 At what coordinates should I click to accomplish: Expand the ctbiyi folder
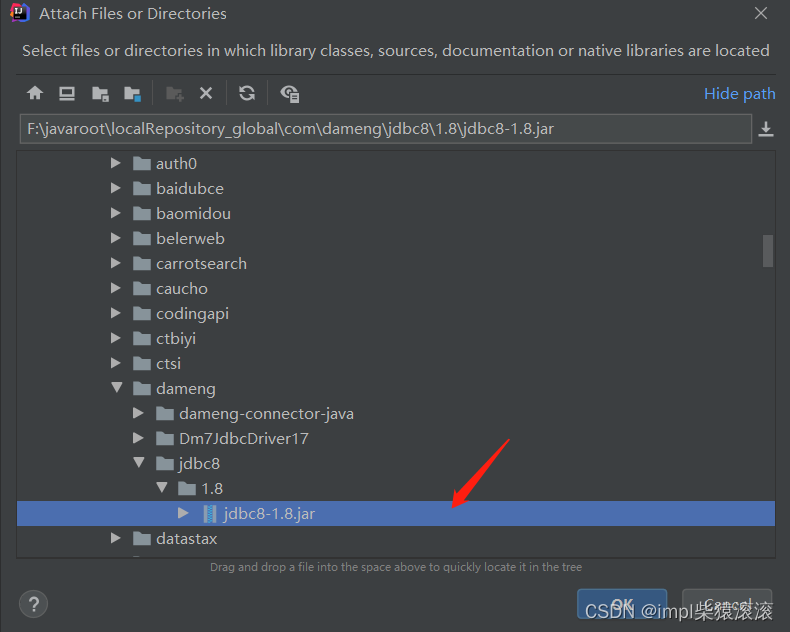115,338
